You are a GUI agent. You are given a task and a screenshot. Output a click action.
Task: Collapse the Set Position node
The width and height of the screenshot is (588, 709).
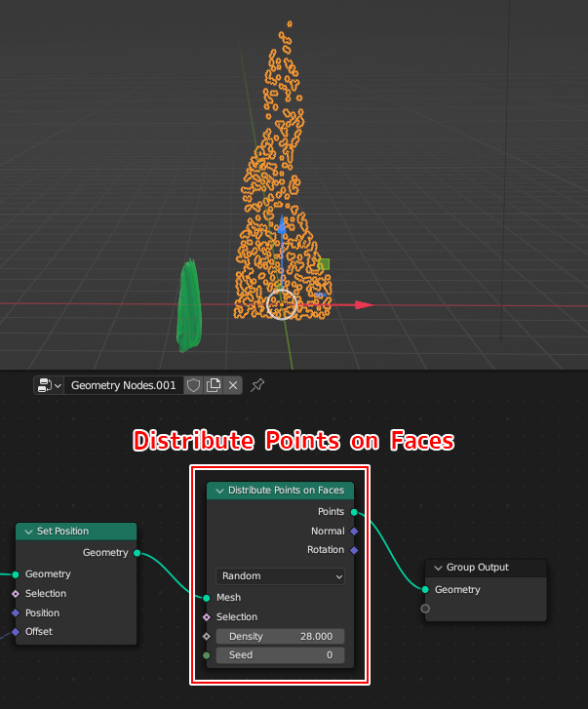28,532
